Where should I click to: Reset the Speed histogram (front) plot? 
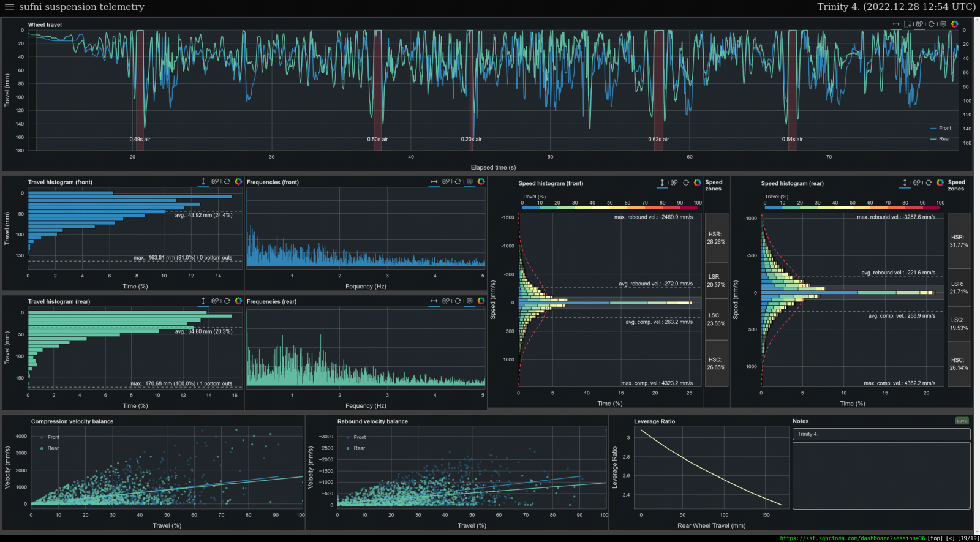coord(686,183)
